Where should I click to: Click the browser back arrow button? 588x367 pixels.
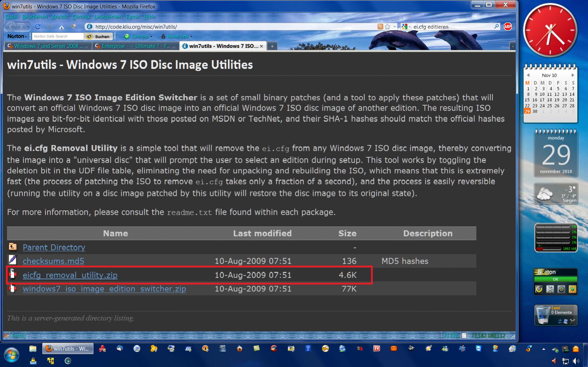pyautogui.click(x=11, y=27)
